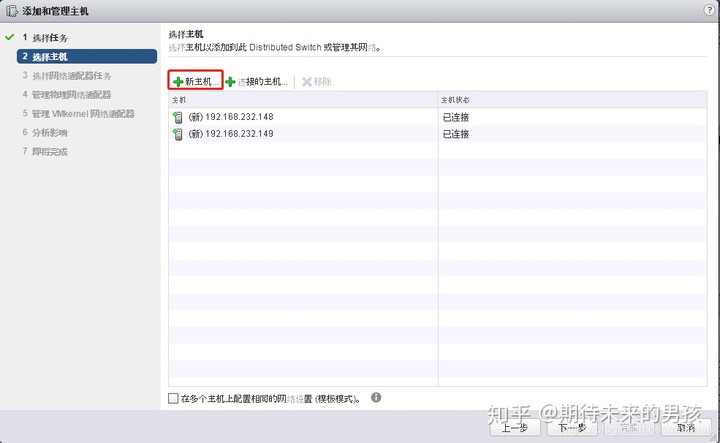Click 已连接 status for 192.168.232.148
720x443 pixels.
pyautogui.click(x=456, y=118)
